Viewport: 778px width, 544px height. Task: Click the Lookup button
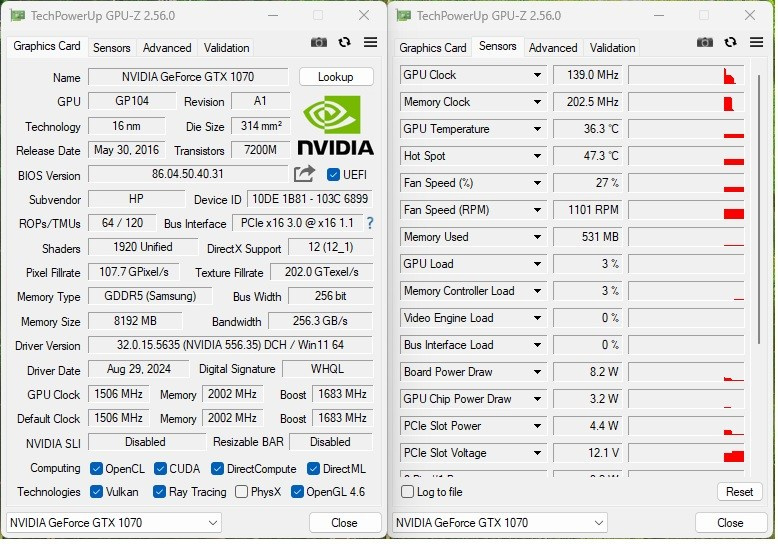336,77
